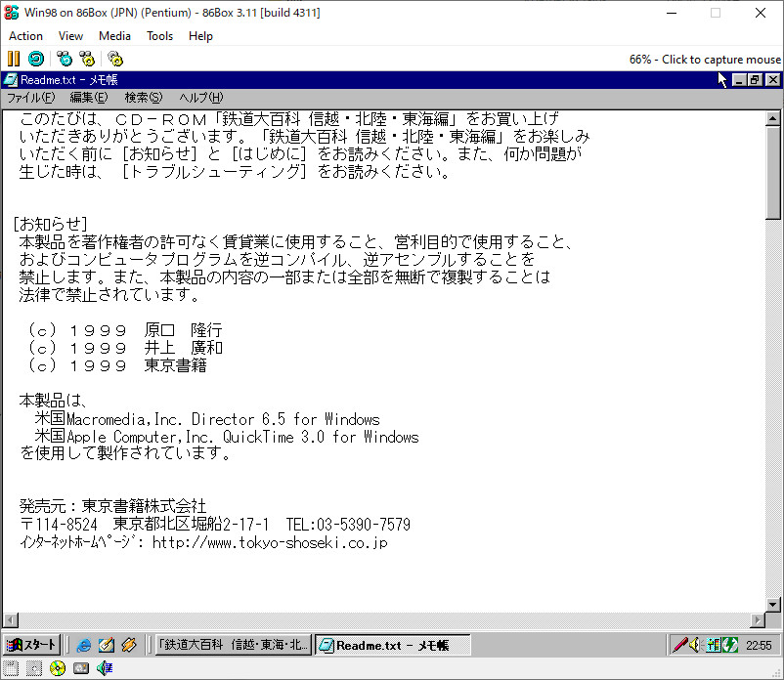Click the cyan hard reset icon
This screenshot has height=680, width=784.
[36, 59]
